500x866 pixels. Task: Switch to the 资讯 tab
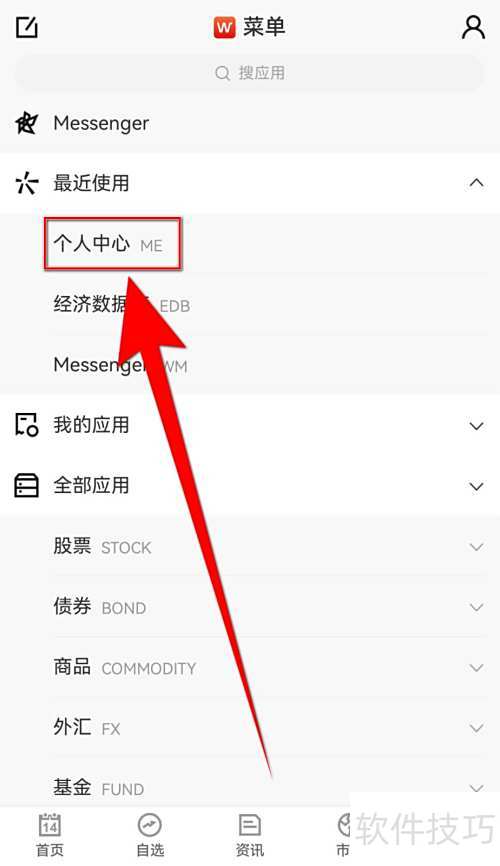(x=250, y=835)
